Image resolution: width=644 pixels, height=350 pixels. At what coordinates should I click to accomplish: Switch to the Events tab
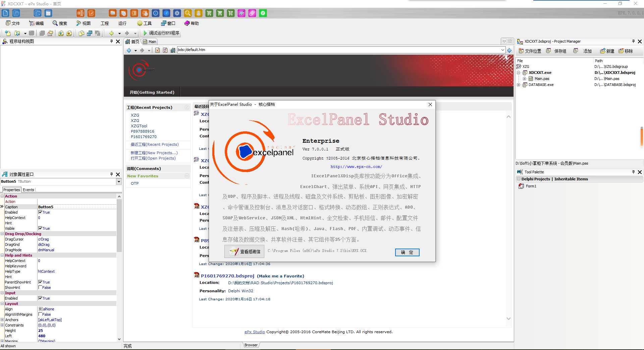(x=28, y=190)
